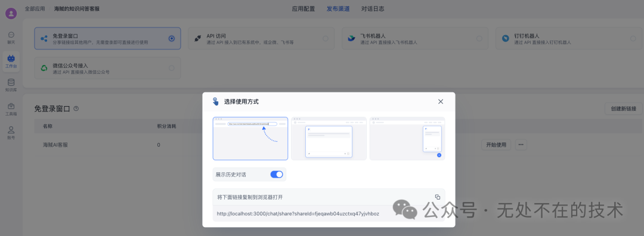Click the 飞书机器人 logo icon

click(x=352, y=39)
